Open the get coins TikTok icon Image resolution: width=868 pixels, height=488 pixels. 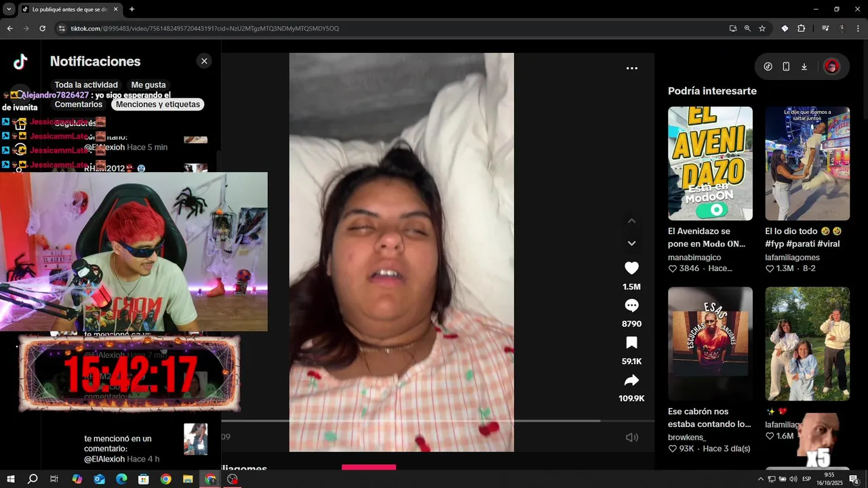coord(768,66)
